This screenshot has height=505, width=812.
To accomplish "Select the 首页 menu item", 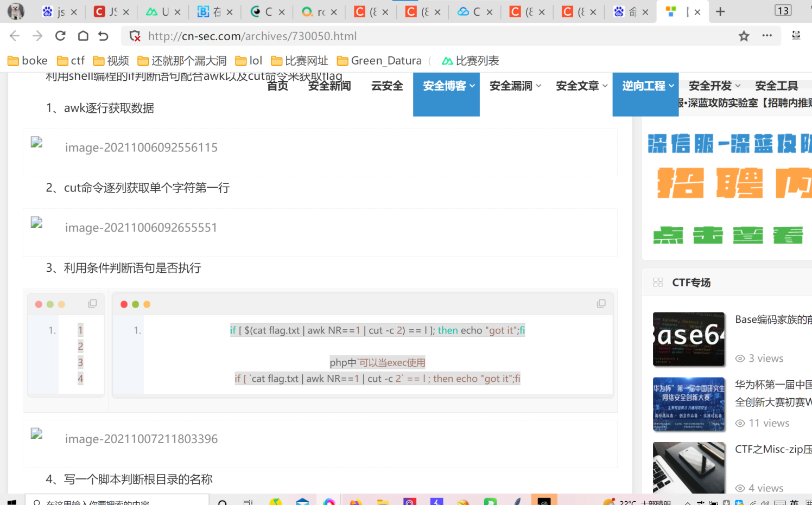I will tap(277, 85).
